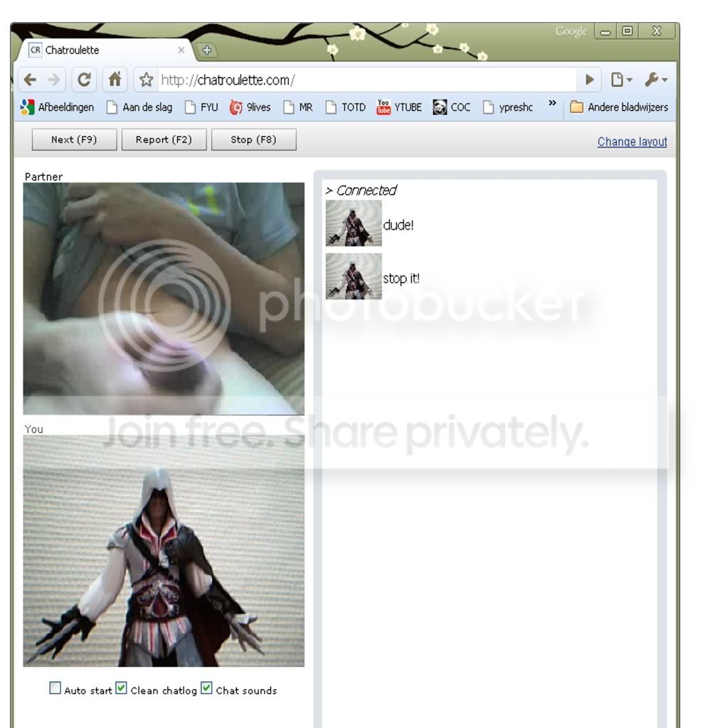Click the "stop it!" chat message
Image resolution: width=702 pixels, height=728 pixels.
[x=401, y=279]
